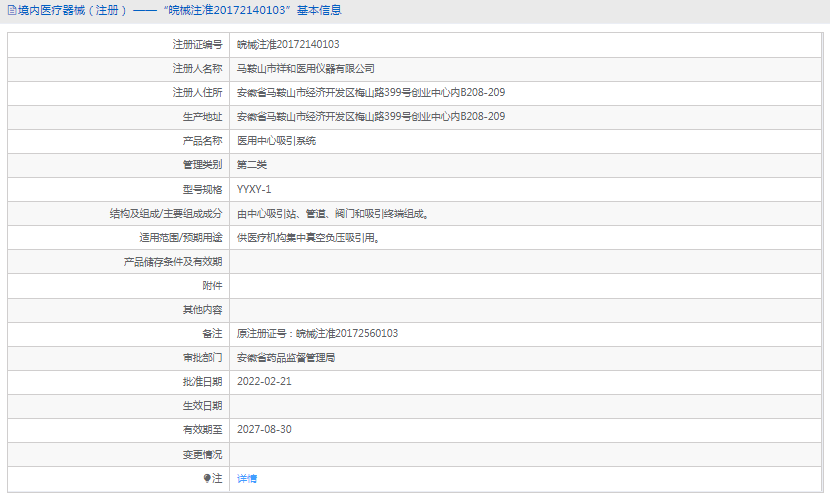Click the 第二类 management category value
The height and width of the screenshot is (499, 830).
[251, 165]
